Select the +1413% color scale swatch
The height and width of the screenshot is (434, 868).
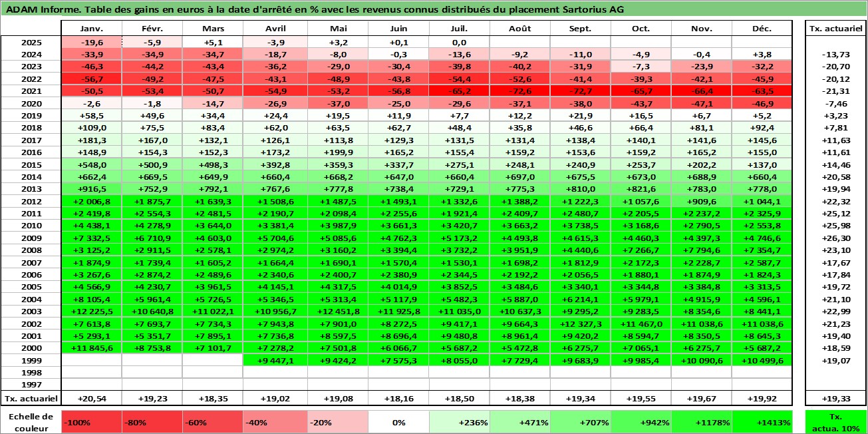(x=762, y=422)
